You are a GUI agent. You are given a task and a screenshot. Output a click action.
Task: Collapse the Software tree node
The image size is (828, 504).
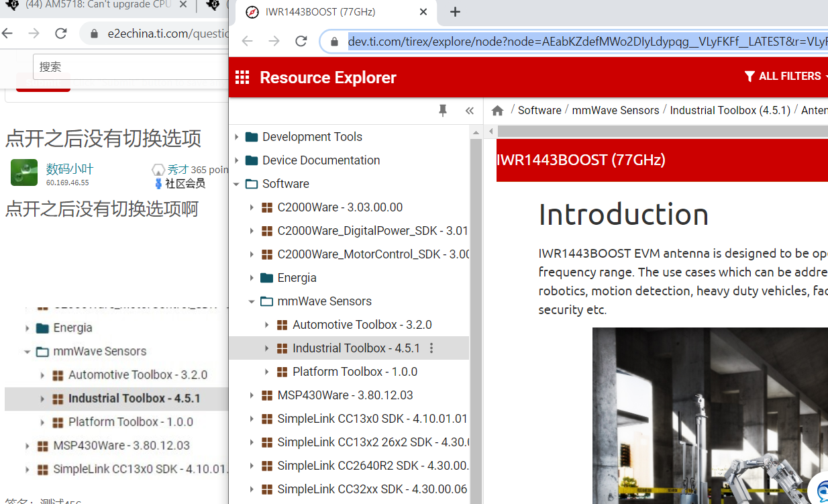click(236, 184)
